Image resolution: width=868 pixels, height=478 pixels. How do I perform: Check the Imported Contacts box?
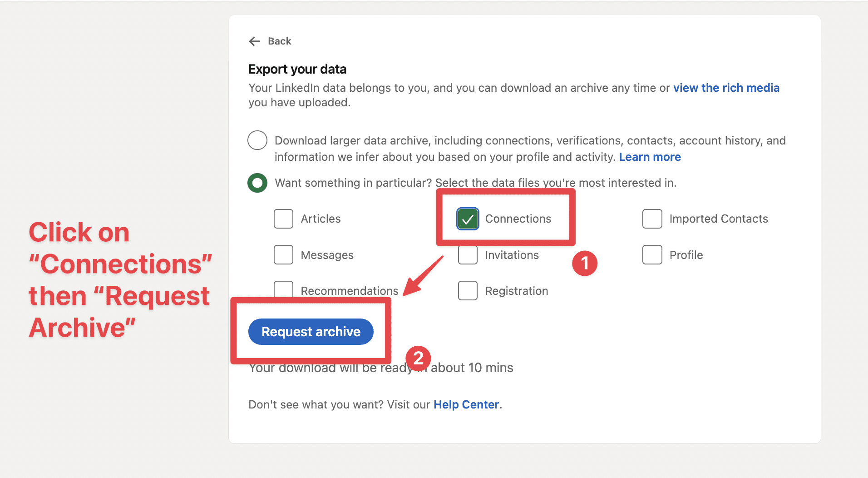652,219
